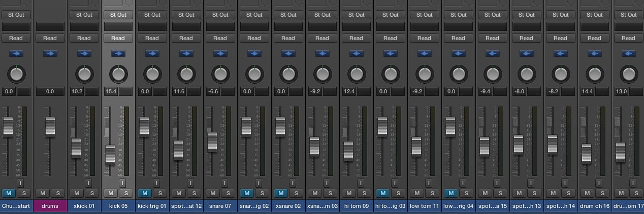Screen dimensions: 644x214
Task: Select the xsna...m 03 track name
Action: coord(322,206)
